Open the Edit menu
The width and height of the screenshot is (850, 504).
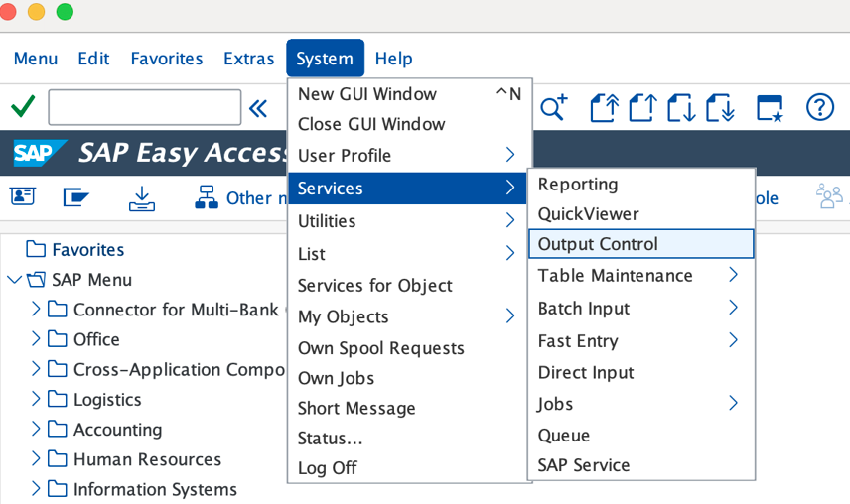[93, 58]
